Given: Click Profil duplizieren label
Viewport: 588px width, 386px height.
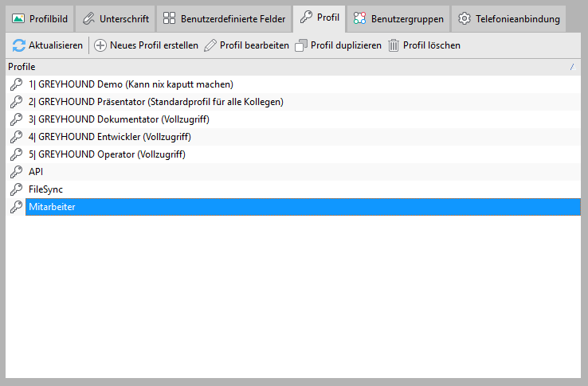Looking at the screenshot, I should click(346, 45).
